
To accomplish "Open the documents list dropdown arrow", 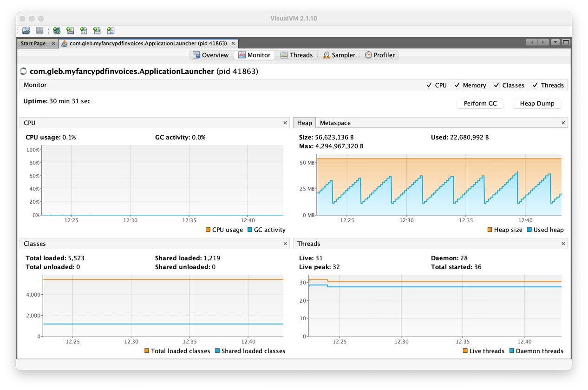I will pyautogui.click(x=555, y=42).
